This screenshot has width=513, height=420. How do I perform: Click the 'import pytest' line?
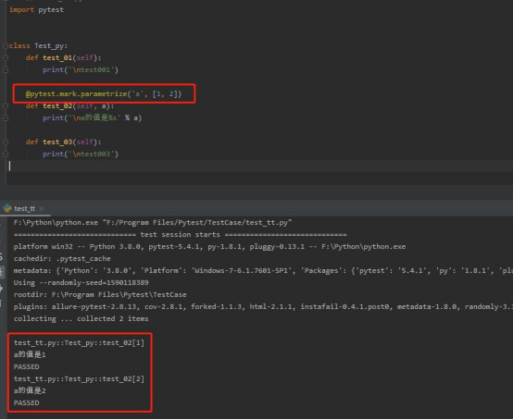[36, 10]
